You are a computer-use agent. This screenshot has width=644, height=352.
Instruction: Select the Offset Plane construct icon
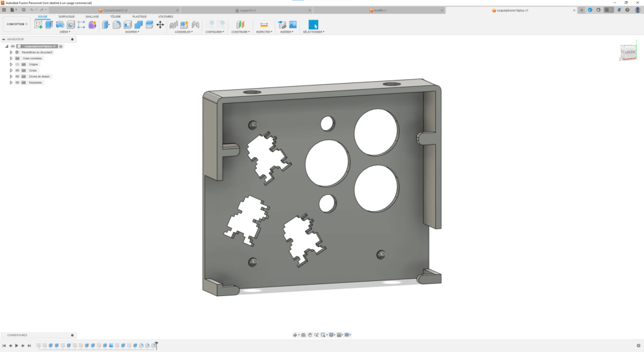click(240, 25)
